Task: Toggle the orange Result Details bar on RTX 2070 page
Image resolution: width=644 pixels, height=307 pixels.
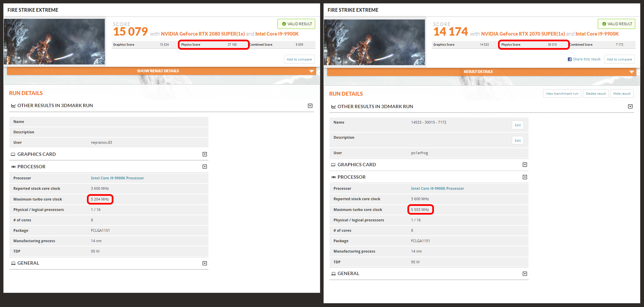Action: [482, 72]
